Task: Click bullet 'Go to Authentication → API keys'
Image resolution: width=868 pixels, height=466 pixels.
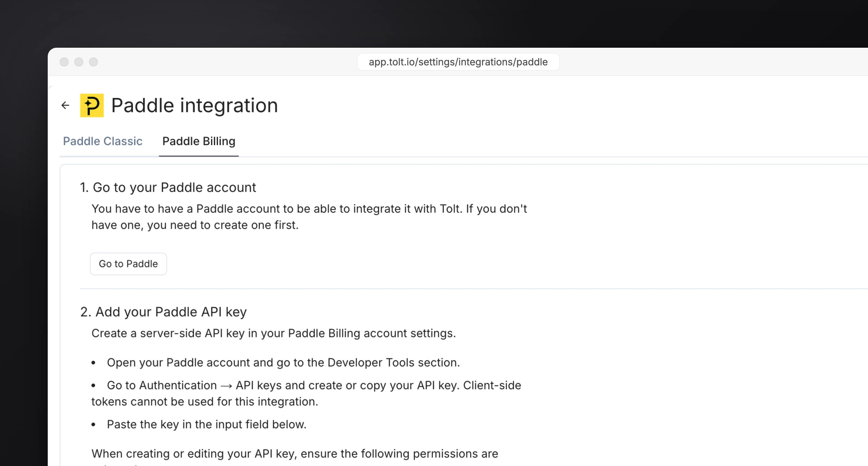Action: [306, 394]
